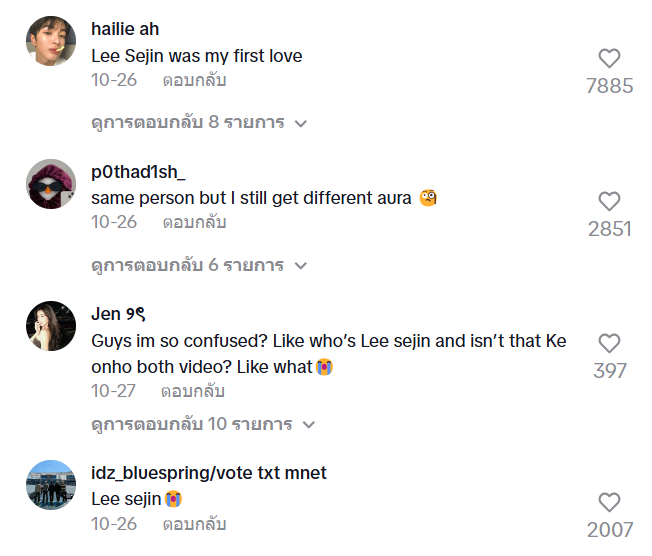Image resolution: width=652 pixels, height=556 pixels.
Task: Heart the idz_bluespring comment
Action: click(x=609, y=503)
